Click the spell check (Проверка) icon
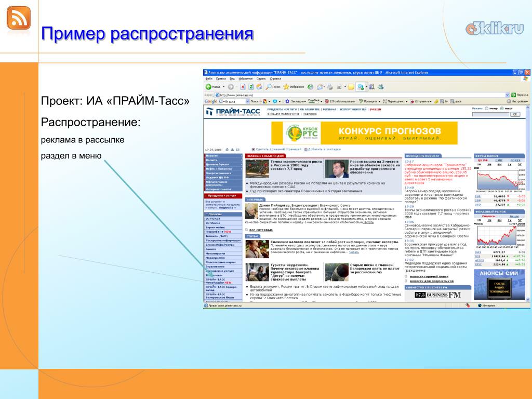This screenshot has width=532, height=399. point(361,101)
